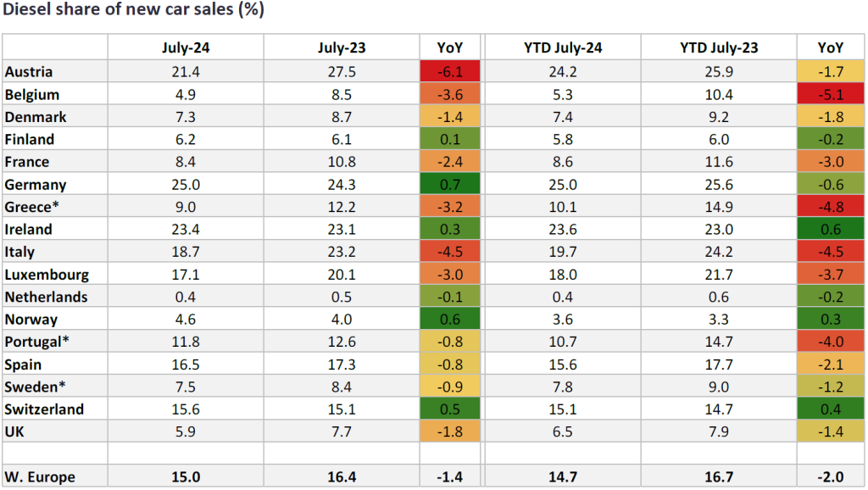Click the YTD July-23 column header
Screen dimensions: 868x490
719,47
